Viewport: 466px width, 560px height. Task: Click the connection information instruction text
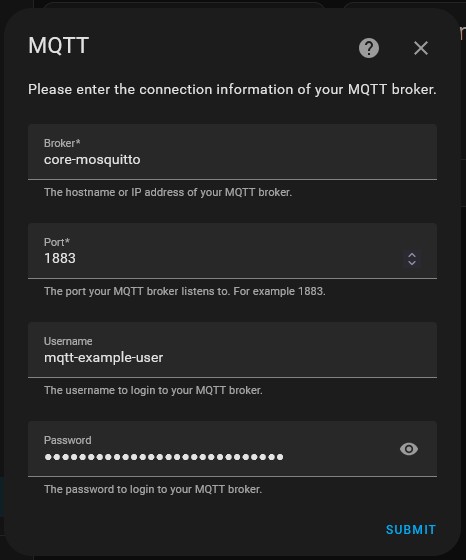pos(232,89)
